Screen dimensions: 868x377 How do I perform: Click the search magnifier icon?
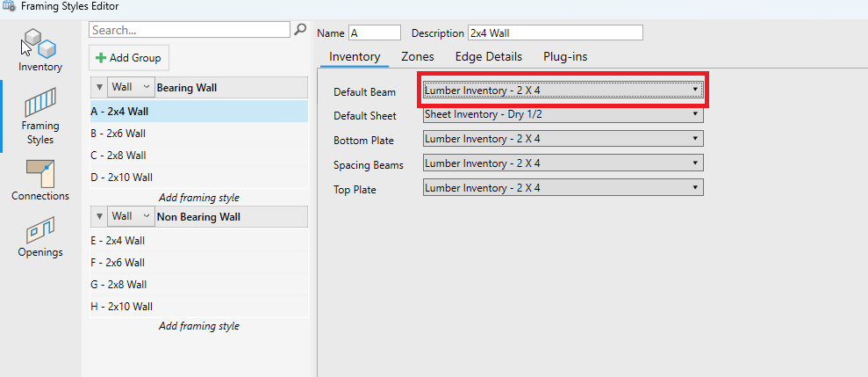point(300,30)
